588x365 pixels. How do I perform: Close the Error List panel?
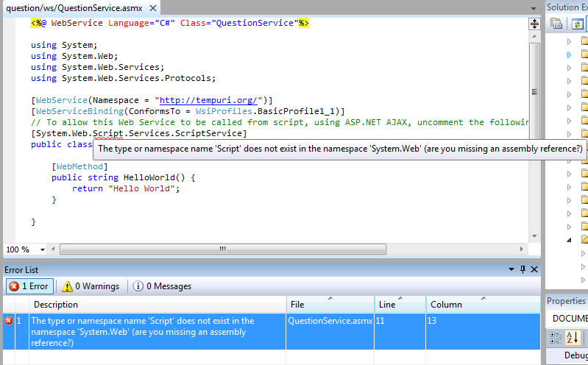pos(534,269)
